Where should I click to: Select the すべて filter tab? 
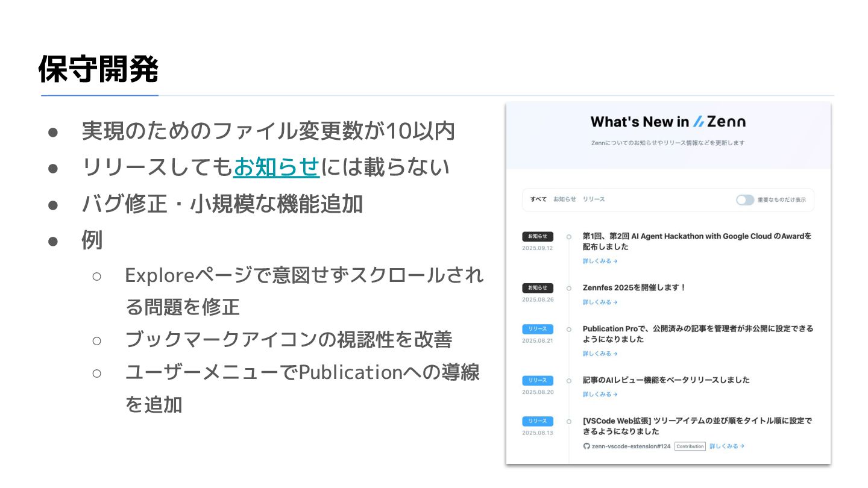click(538, 199)
